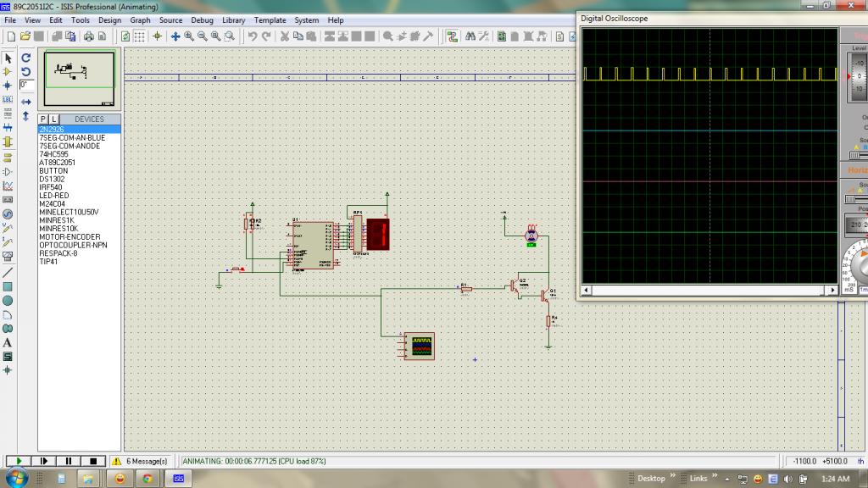Choose the Component Mode tool
The height and width of the screenshot is (488, 868).
[8, 72]
